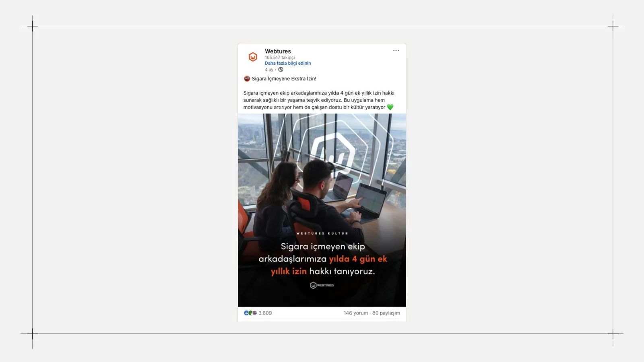Click the paragraph starting Sigara içmeyen ekip arkadaşlarımıza
This screenshot has height=362, width=644.
[319, 100]
